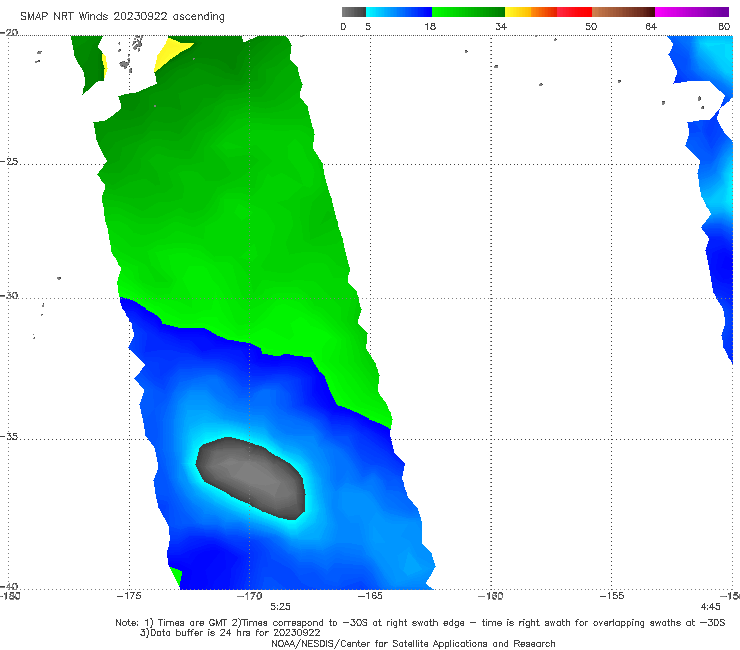
Task: Click the small yellow wind patch near top
Action: click(x=172, y=53)
